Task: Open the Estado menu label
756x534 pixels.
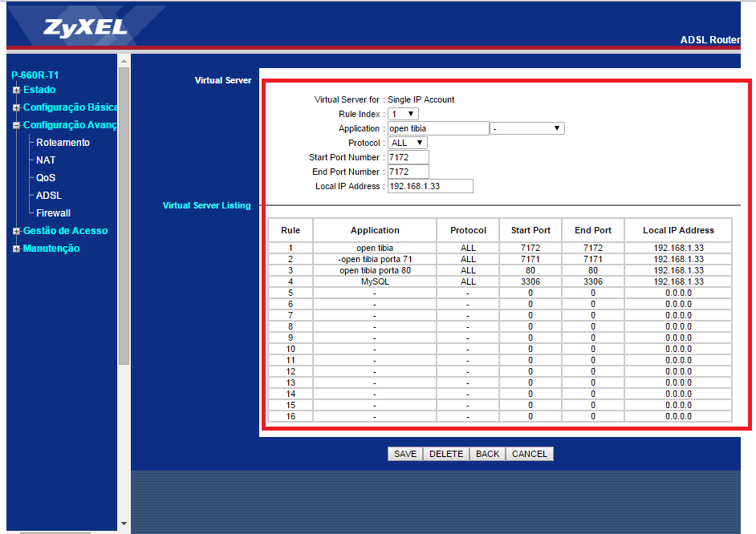Action: pyautogui.click(x=39, y=90)
